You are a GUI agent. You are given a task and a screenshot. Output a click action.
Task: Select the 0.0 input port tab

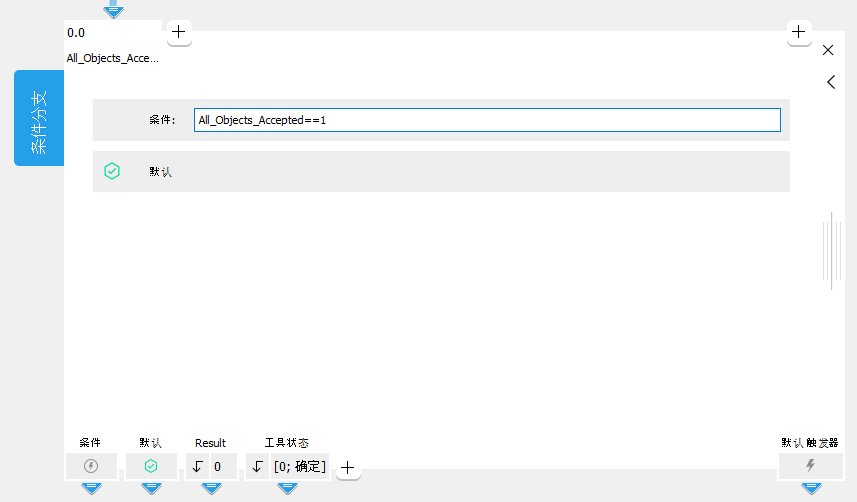click(x=112, y=33)
